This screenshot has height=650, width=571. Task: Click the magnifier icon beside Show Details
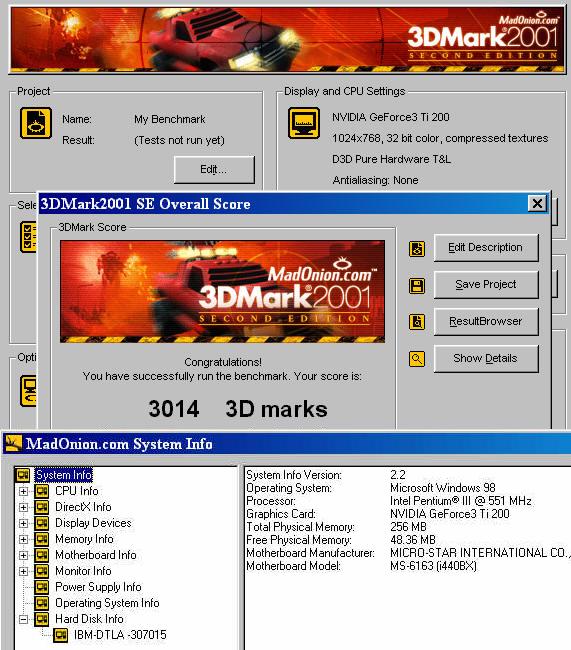click(417, 359)
